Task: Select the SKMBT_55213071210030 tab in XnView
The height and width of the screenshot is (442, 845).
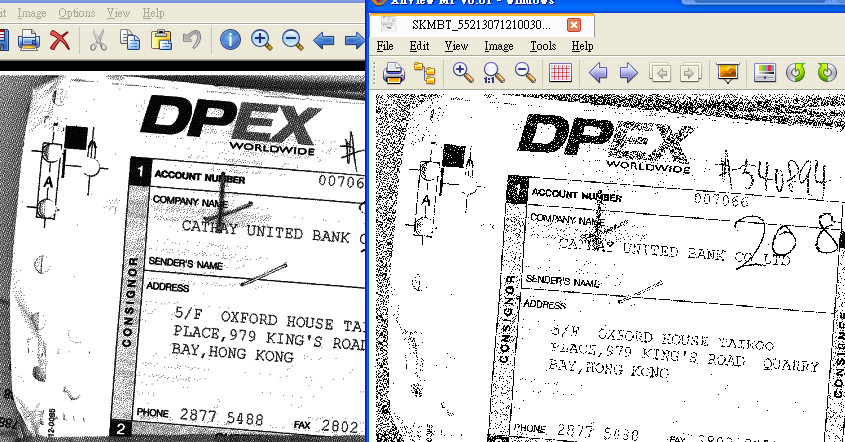Action: pyautogui.click(x=481, y=25)
